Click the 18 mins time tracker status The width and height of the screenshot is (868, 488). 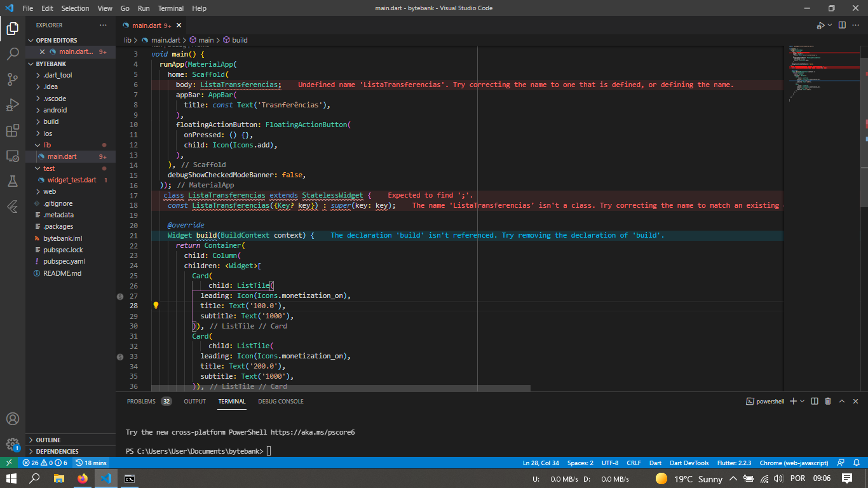(x=91, y=463)
